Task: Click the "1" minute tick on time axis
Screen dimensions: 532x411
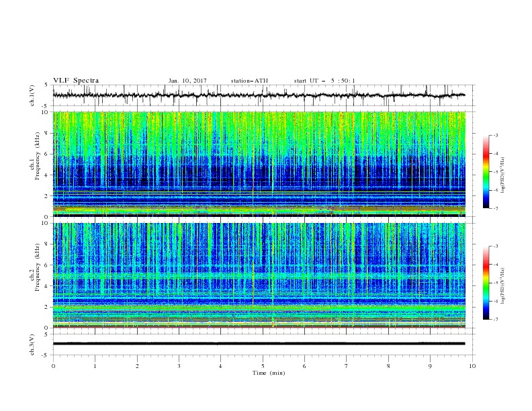Action: 95,366
